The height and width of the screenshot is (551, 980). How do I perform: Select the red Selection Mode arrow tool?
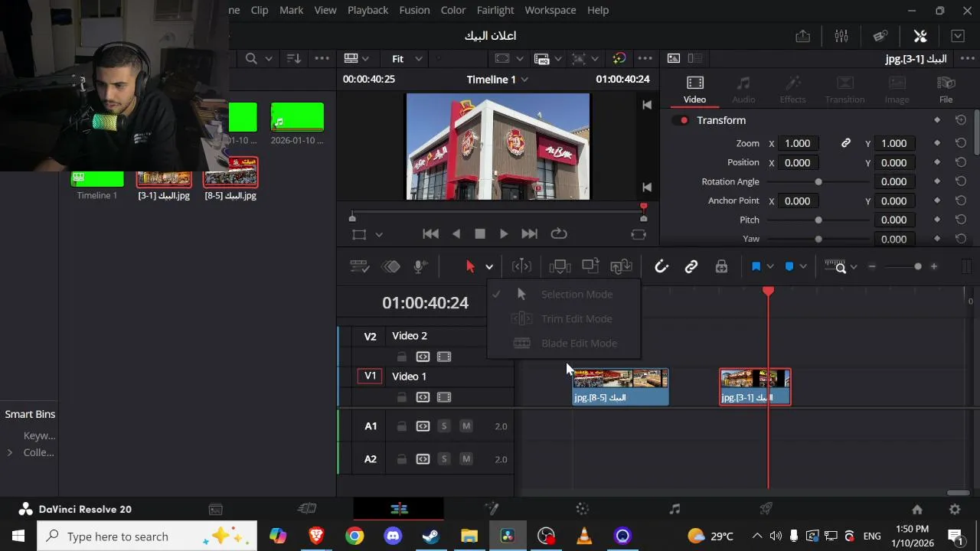470,266
